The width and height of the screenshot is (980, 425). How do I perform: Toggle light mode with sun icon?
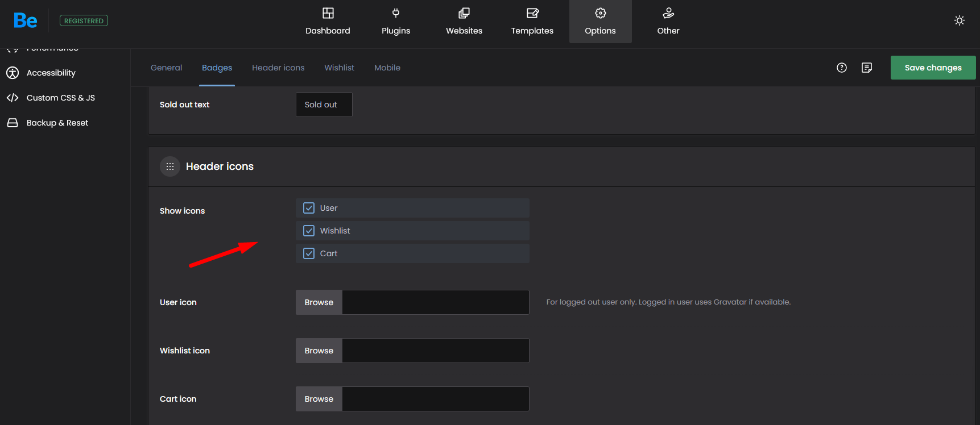(960, 20)
